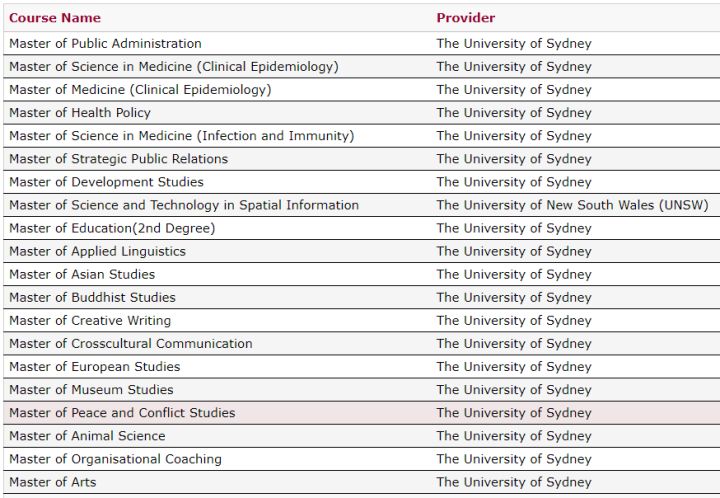Click The University of New South Wales (UNSW) provider
Screen dimensions: 720x498
pyautogui.click(x=573, y=205)
